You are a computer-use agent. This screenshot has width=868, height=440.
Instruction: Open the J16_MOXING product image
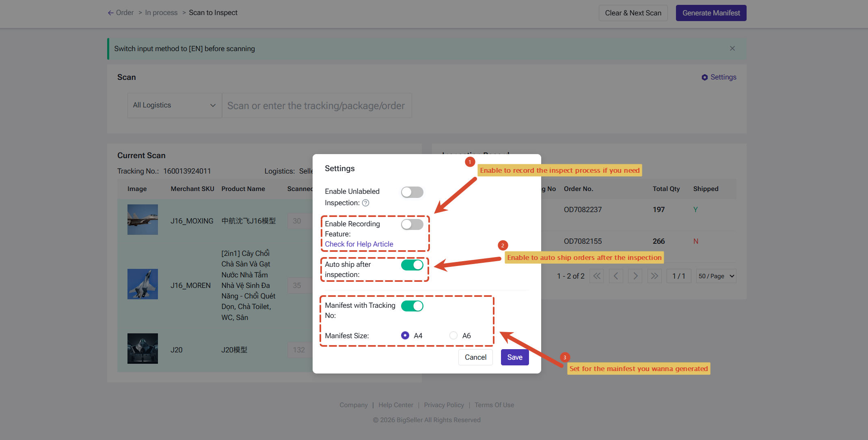pos(143,220)
